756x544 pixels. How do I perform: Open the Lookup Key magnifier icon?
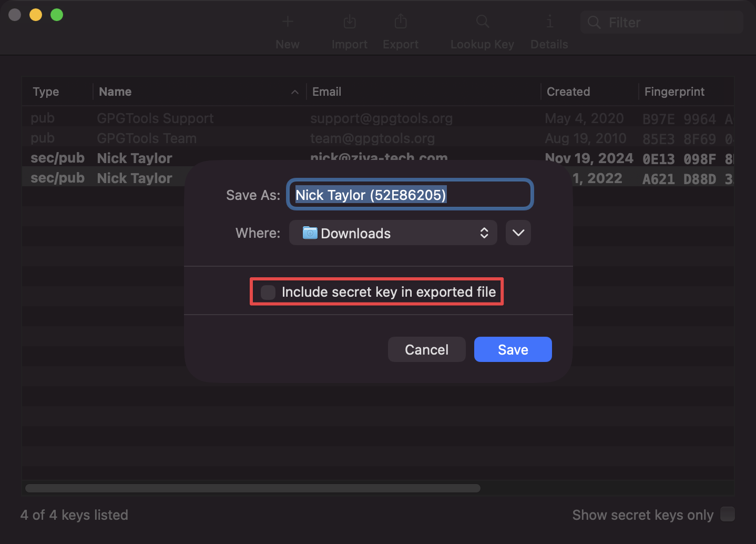coord(483,22)
